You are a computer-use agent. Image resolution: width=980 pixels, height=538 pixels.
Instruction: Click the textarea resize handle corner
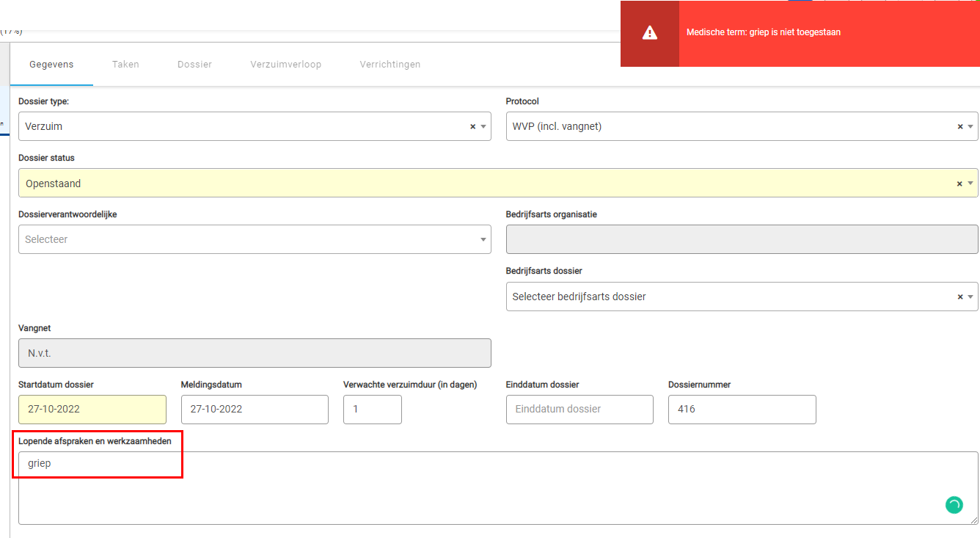pos(973,520)
